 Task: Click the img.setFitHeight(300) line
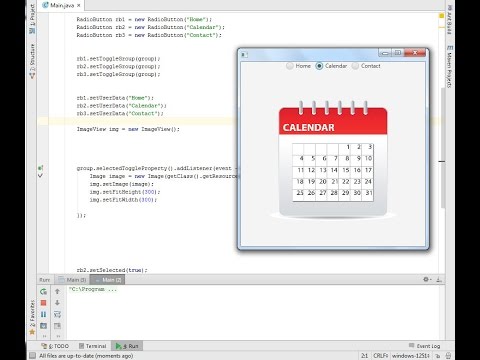pyautogui.click(x=125, y=192)
